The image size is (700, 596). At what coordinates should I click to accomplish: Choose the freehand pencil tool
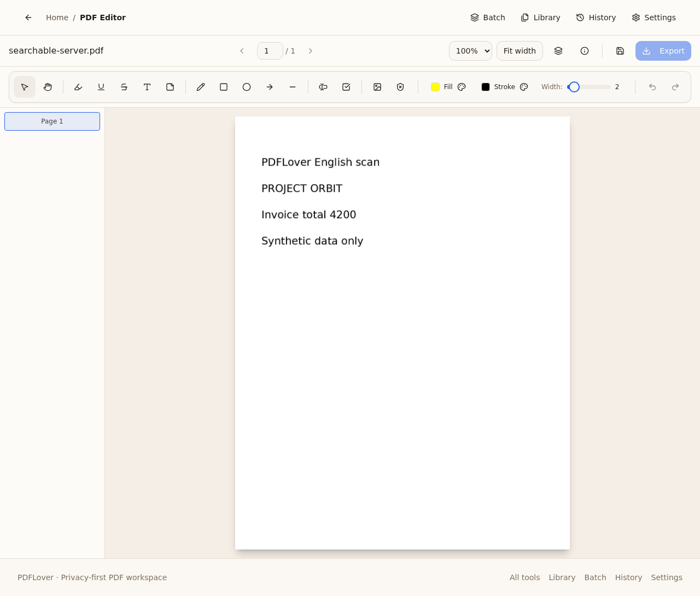(x=201, y=87)
